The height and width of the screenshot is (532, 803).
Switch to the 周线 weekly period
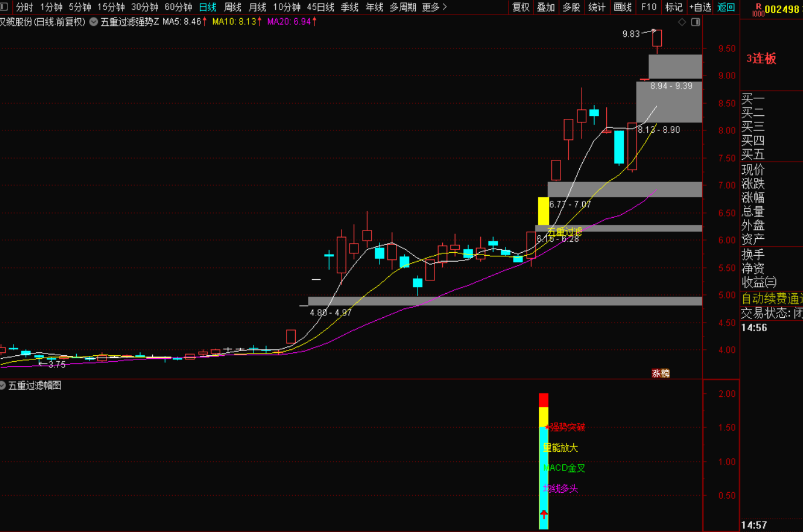[x=233, y=7]
